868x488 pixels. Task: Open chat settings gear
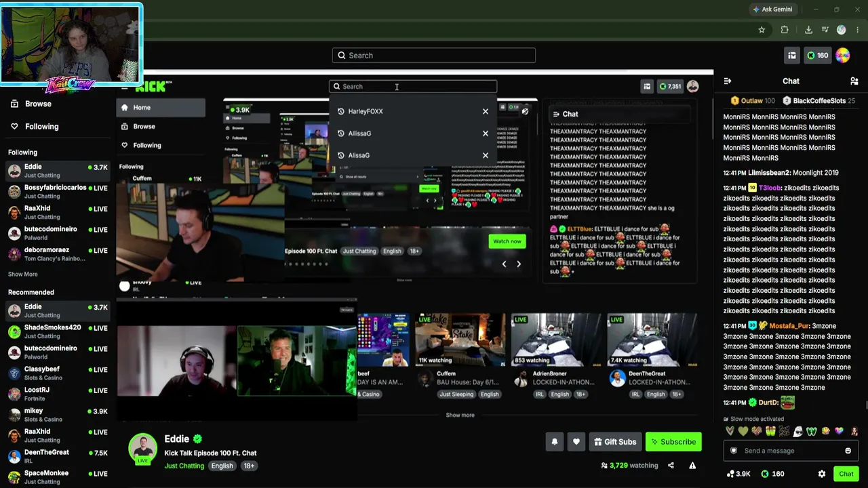[x=822, y=474]
